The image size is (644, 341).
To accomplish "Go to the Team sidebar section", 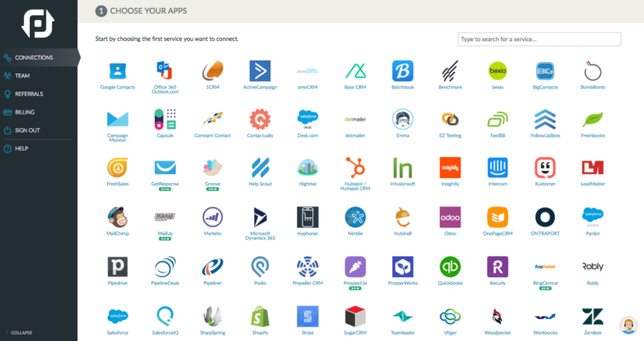I will coord(23,76).
